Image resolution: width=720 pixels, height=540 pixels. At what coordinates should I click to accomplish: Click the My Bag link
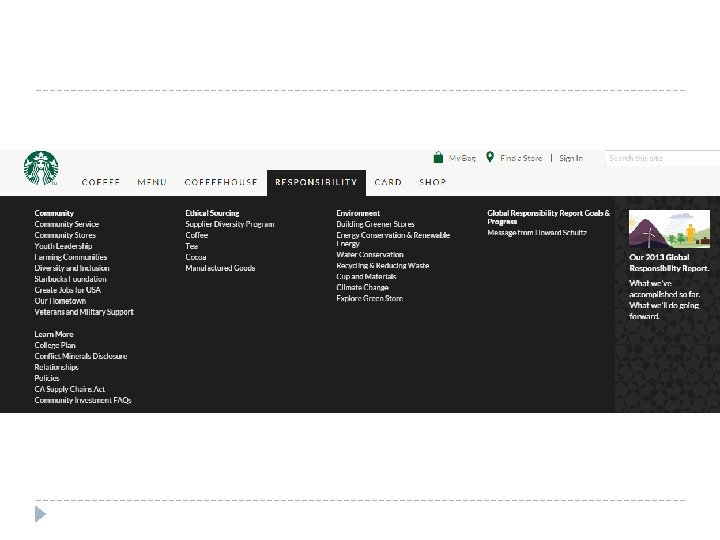pyautogui.click(x=462, y=158)
